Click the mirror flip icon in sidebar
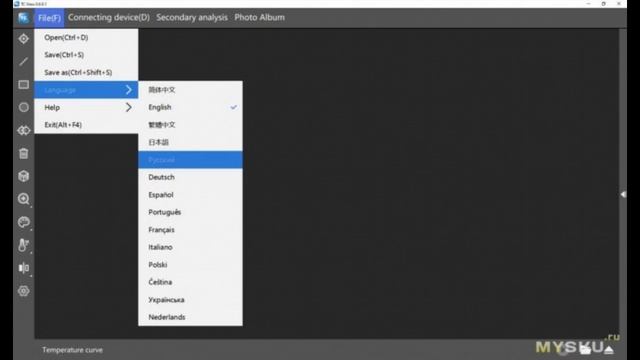 point(24,268)
